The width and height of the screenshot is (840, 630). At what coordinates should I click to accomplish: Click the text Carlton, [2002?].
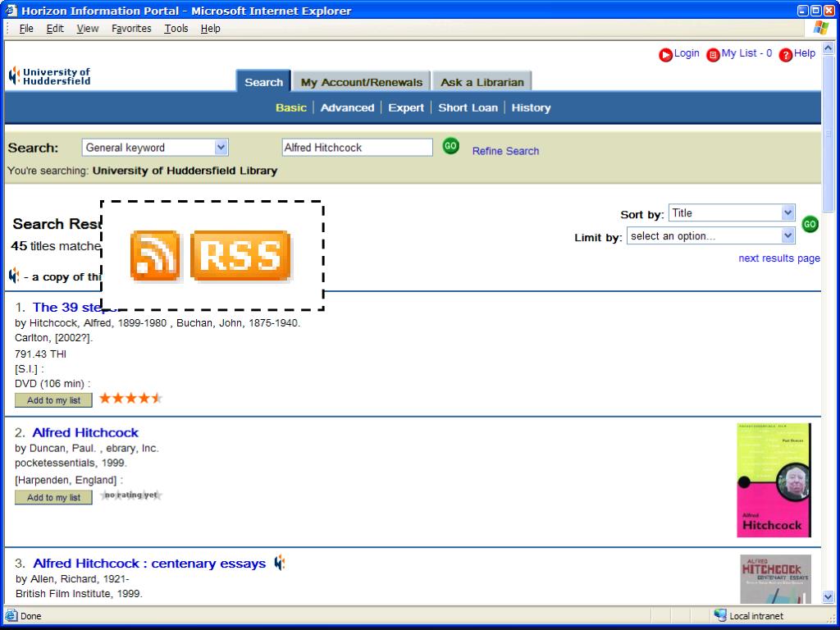[53, 338]
